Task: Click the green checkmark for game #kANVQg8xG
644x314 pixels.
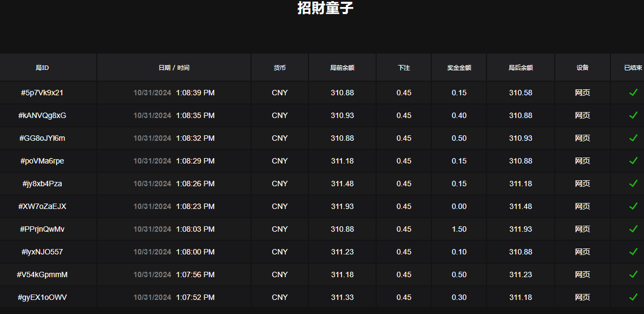Action: 633,115
